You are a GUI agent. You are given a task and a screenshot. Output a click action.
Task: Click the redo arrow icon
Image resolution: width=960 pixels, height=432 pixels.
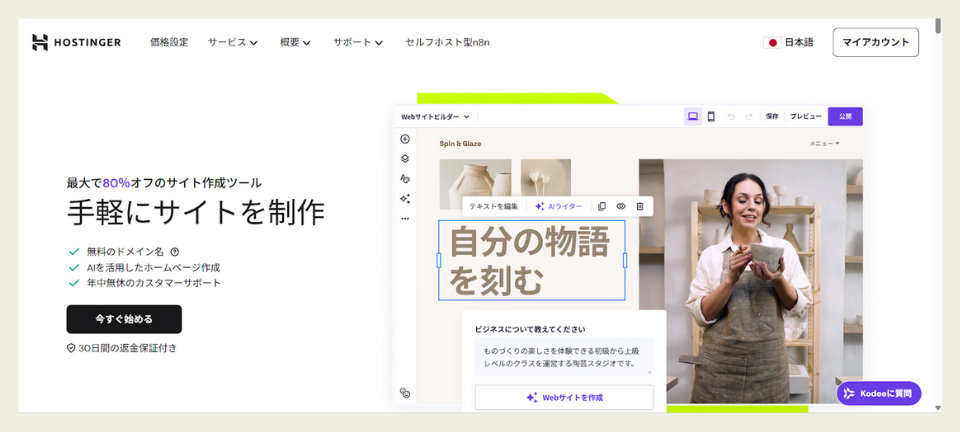point(748,116)
